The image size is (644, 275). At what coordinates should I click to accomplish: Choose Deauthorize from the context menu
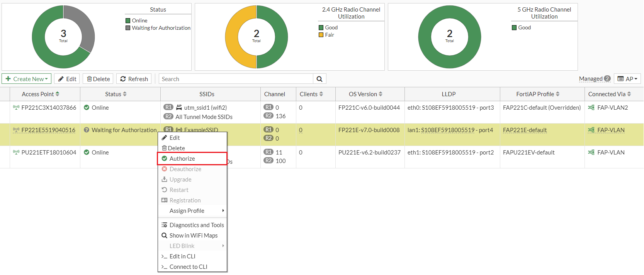[192, 169]
